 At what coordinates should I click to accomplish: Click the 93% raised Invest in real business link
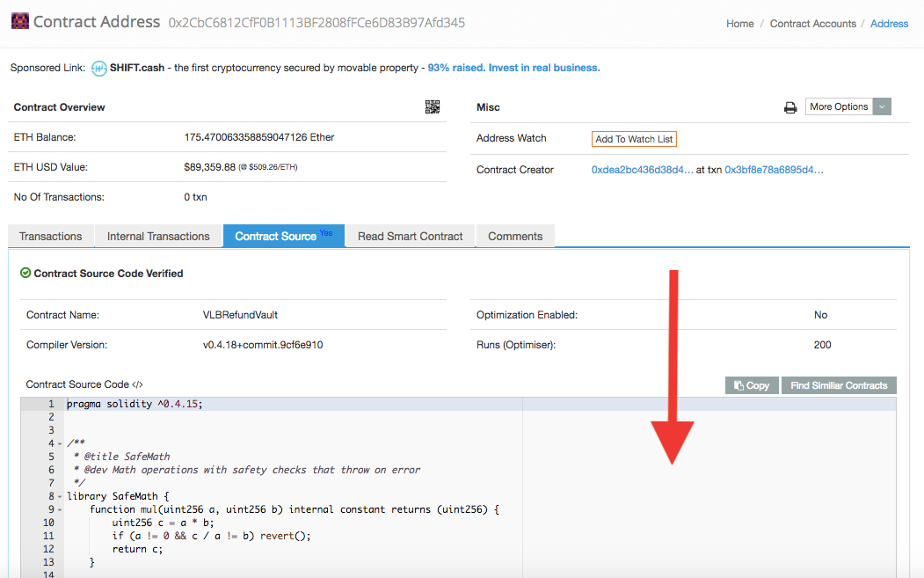click(x=513, y=68)
